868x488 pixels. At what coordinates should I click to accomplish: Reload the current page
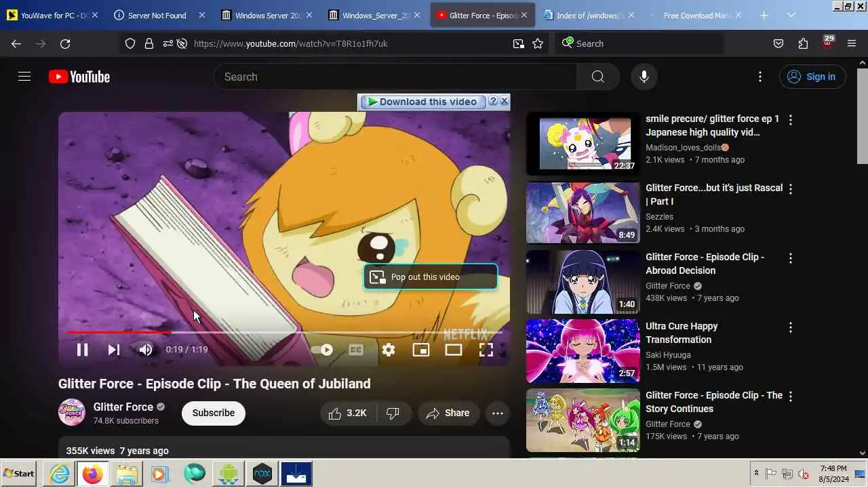pos(65,43)
